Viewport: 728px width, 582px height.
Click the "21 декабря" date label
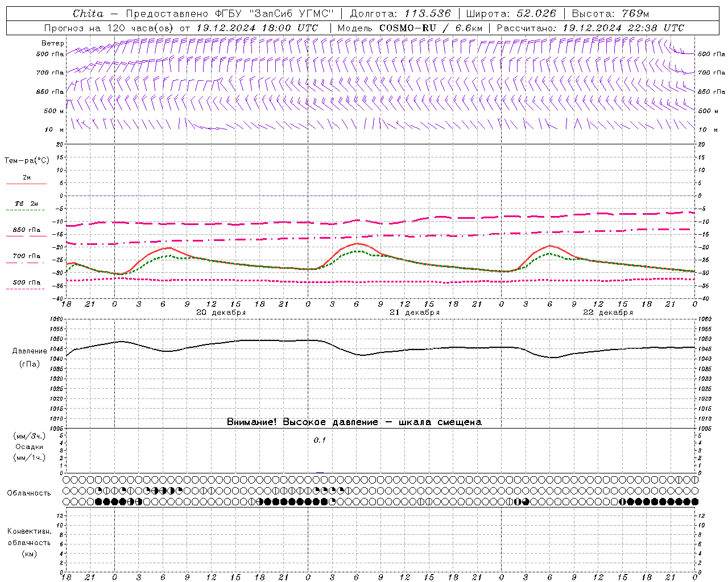(x=415, y=313)
